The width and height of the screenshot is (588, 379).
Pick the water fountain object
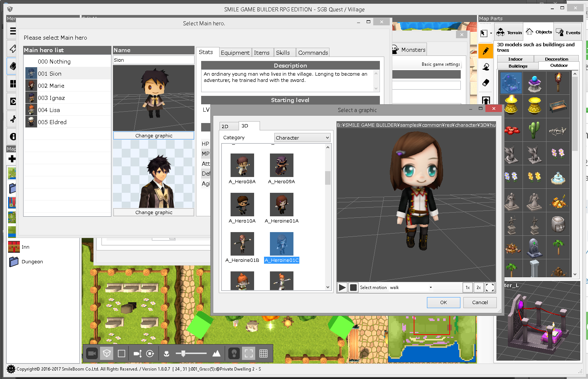[x=558, y=177]
